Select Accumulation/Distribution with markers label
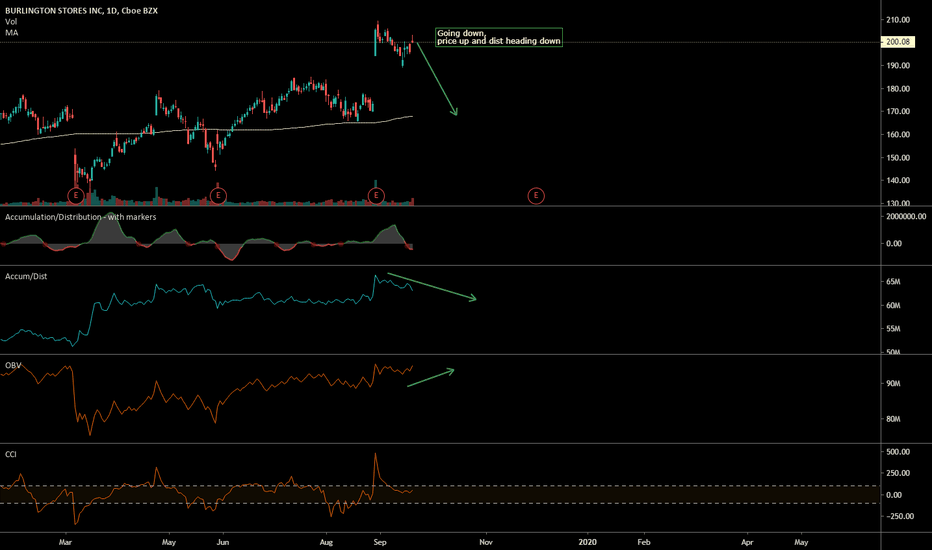Image resolution: width=932 pixels, height=550 pixels. pyautogui.click(x=81, y=217)
